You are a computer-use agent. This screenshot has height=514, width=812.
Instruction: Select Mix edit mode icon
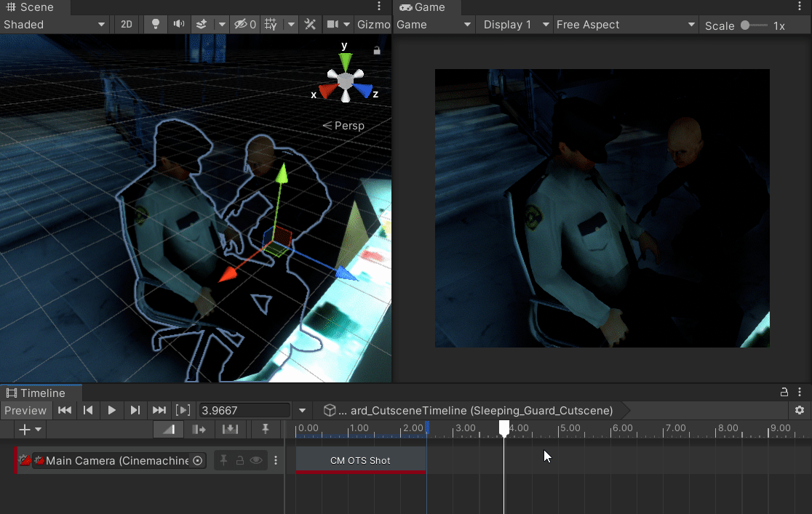pos(168,430)
